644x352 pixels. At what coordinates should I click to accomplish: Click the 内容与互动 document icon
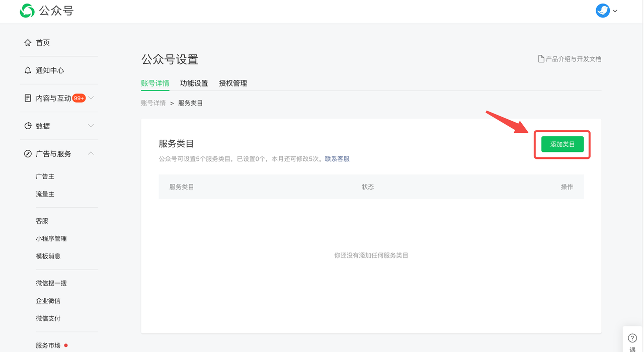click(28, 98)
